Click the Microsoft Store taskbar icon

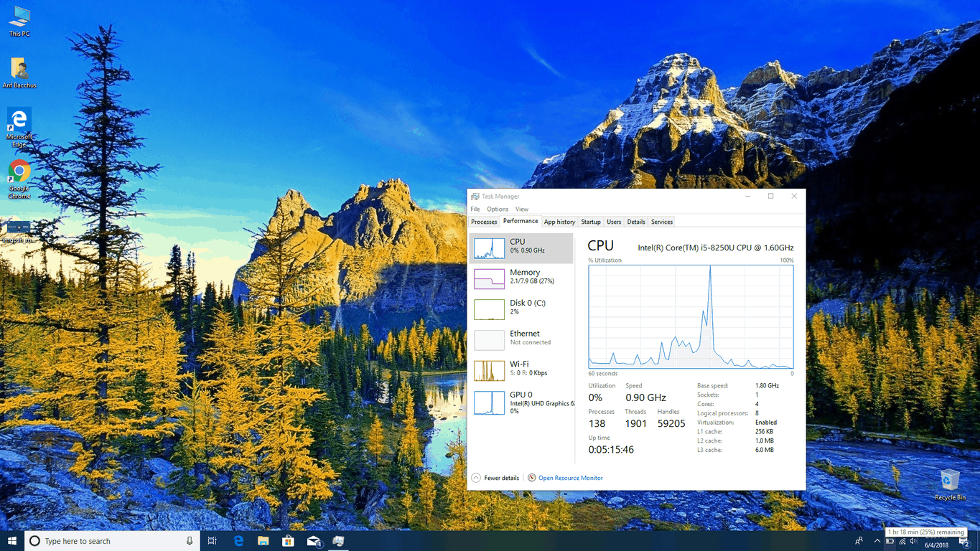coord(288,541)
